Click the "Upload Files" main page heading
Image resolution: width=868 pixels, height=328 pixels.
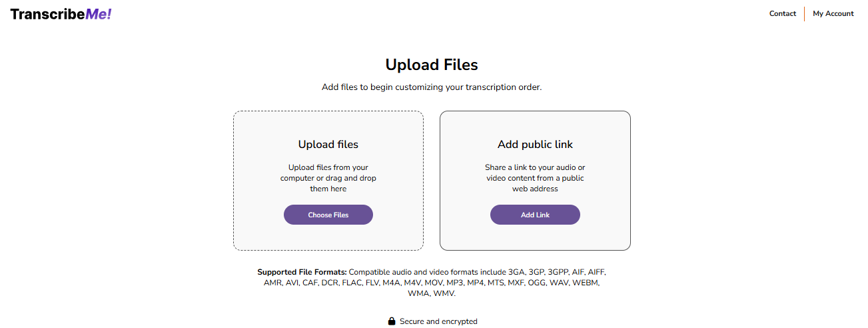pyautogui.click(x=432, y=65)
